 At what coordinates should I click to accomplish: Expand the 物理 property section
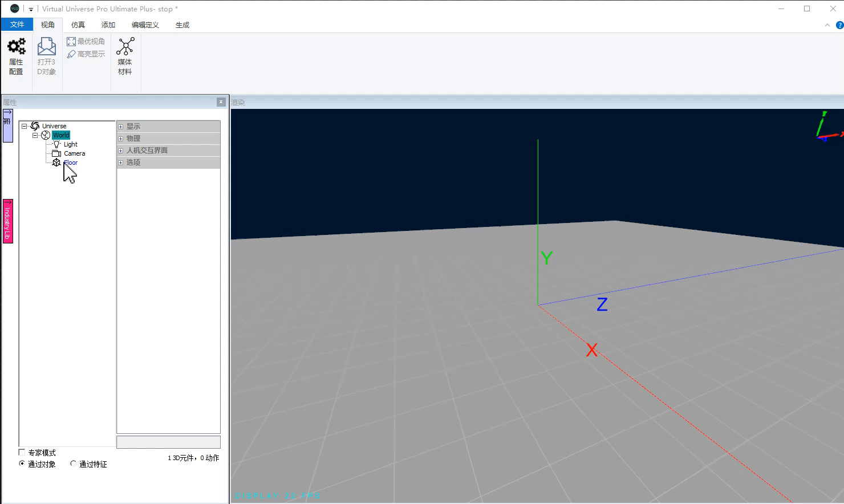click(121, 139)
